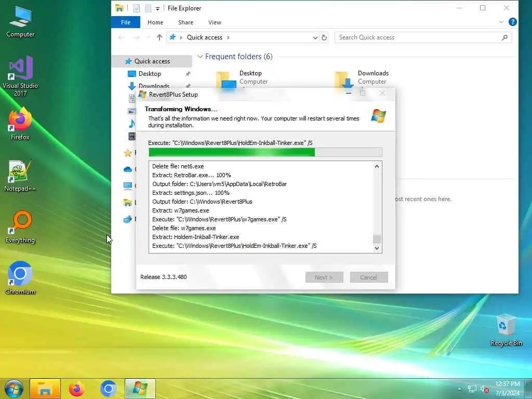Click the log scroll-up arrow

(x=377, y=166)
